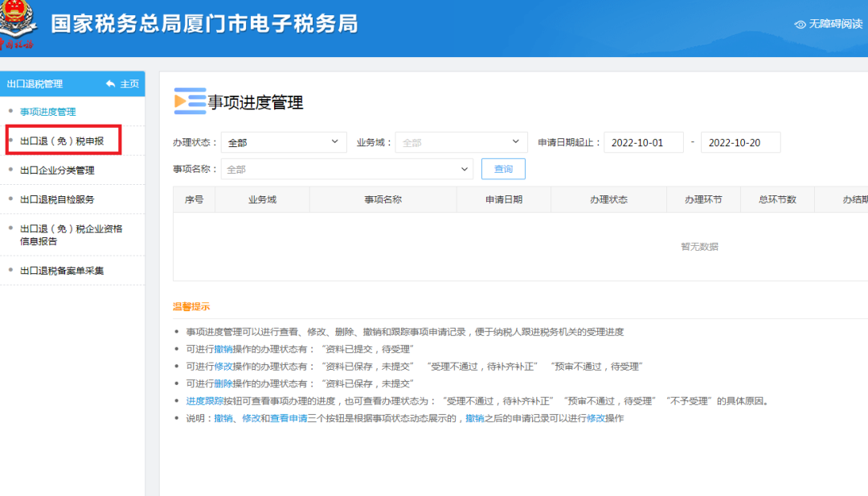Image resolution: width=868 pixels, height=496 pixels.
Task: Open 出口退税备案单采集 menu item
Action: 62,271
